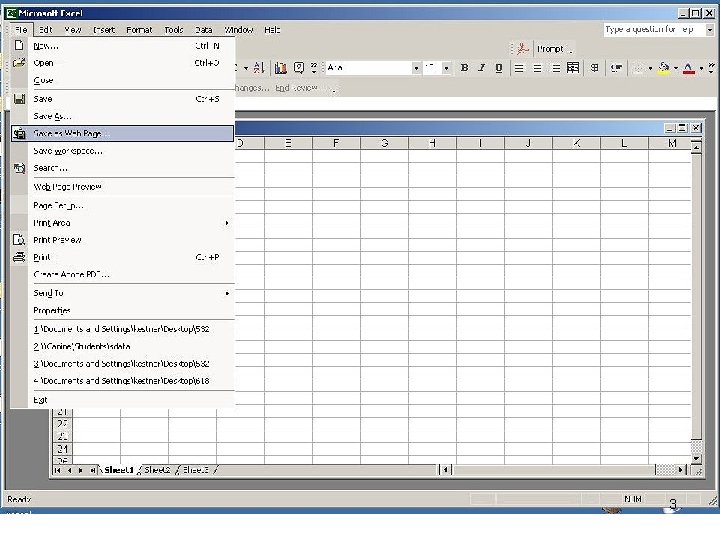The height and width of the screenshot is (540, 720).
Task: Open recent file 4 Desktop 618
Action: (122, 381)
